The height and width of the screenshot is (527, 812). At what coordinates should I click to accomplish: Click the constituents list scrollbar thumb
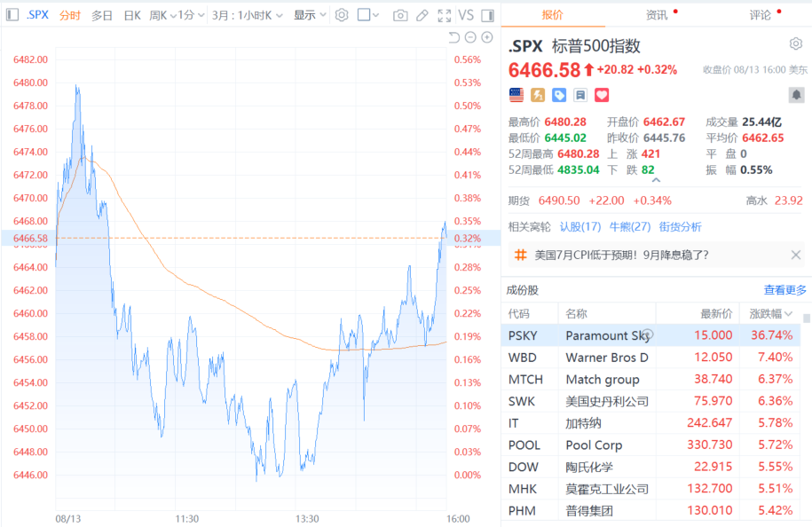click(807, 319)
